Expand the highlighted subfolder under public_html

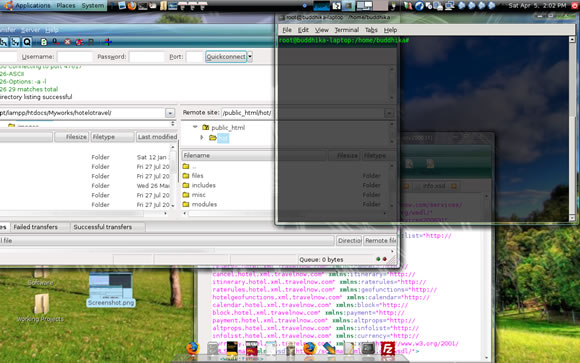(202, 137)
